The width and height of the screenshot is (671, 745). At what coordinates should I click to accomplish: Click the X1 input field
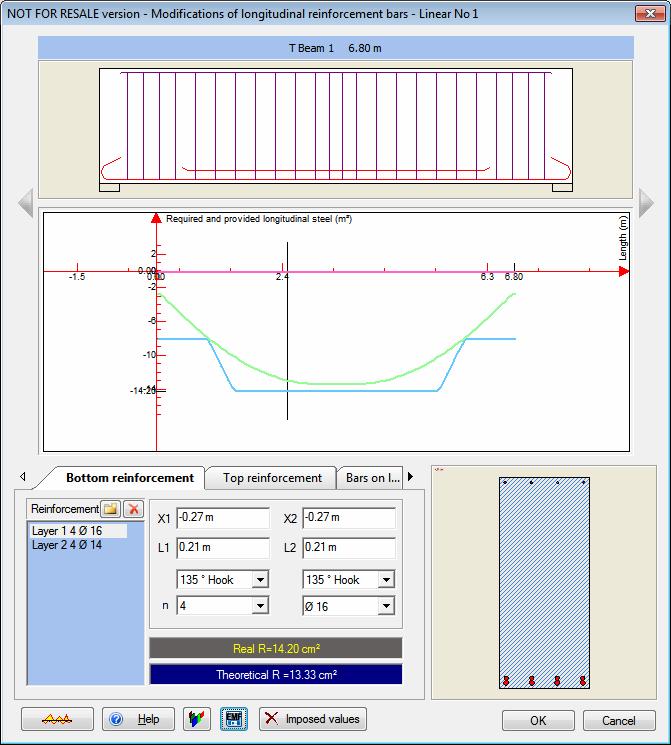tap(222, 518)
